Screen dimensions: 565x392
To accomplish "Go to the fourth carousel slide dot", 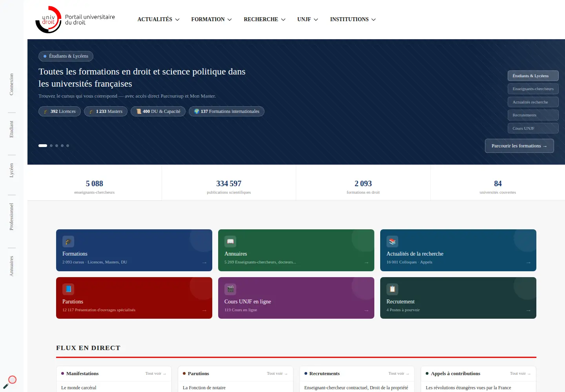I will (62, 145).
